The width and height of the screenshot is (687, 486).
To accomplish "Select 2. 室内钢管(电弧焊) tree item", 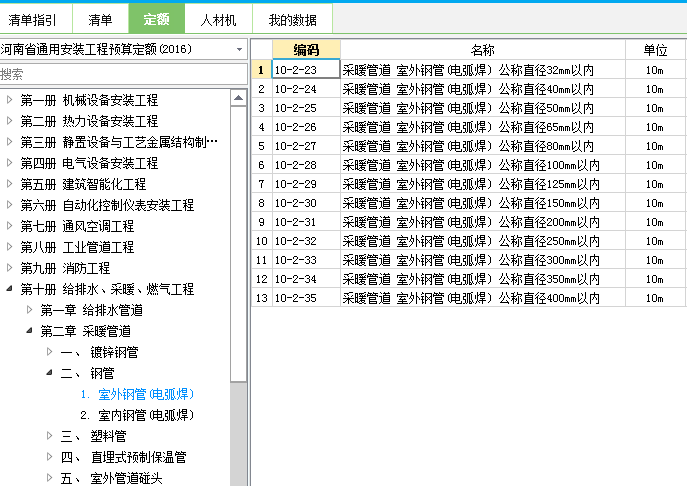I will (x=137, y=415).
